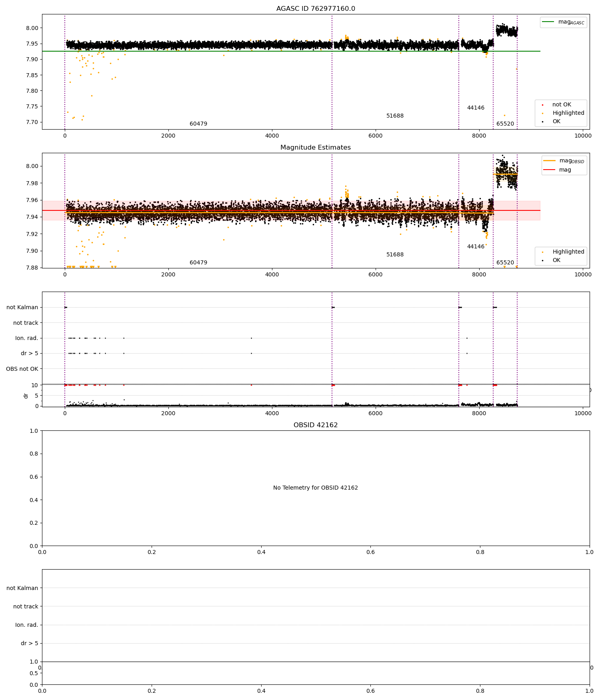Click 'not track' label in the bottom flags panel

[26, 606]
